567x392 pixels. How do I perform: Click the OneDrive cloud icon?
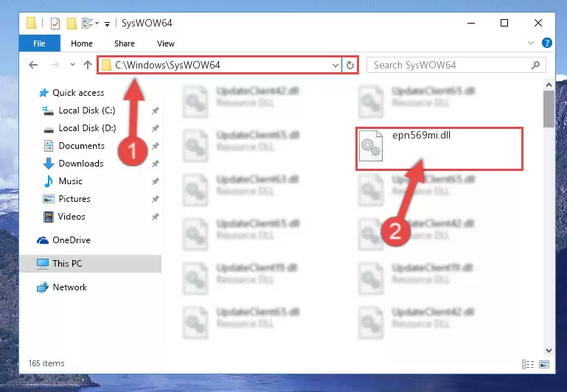pyautogui.click(x=43, y=240)
